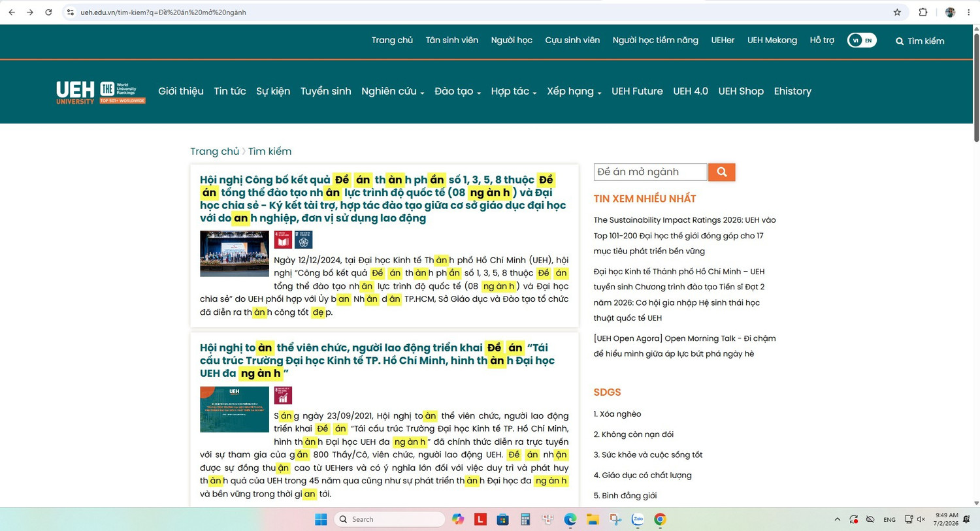This screenshot has height=531, width=980.
Task: Click the Đề án mở ngành search field
Action: tap(650, 172)
